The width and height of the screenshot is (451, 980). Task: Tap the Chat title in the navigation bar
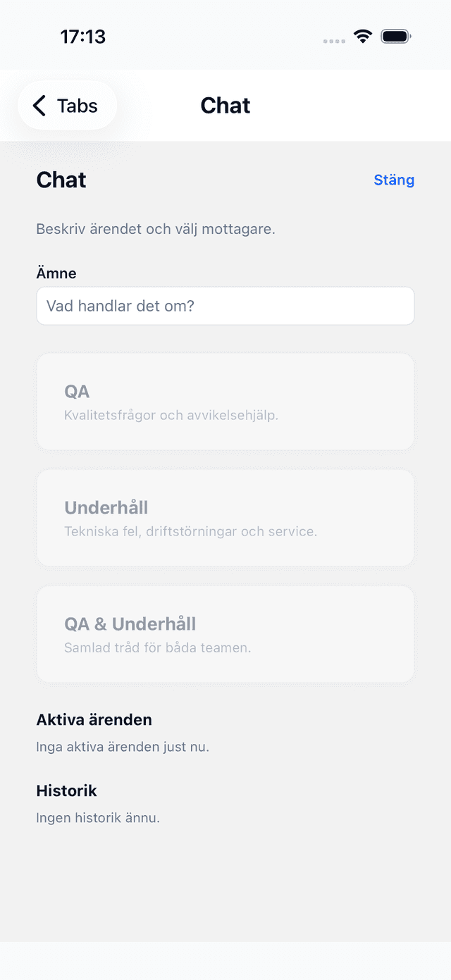(x=225, y=106)
